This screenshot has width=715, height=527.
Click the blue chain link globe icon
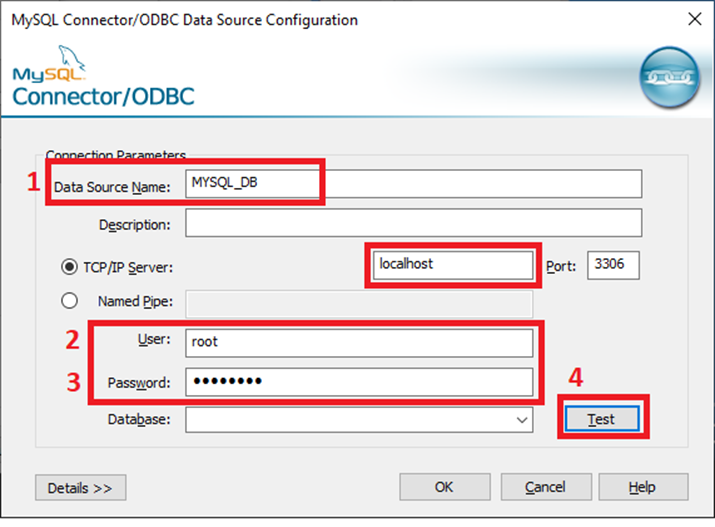click(x=669, y=77)
